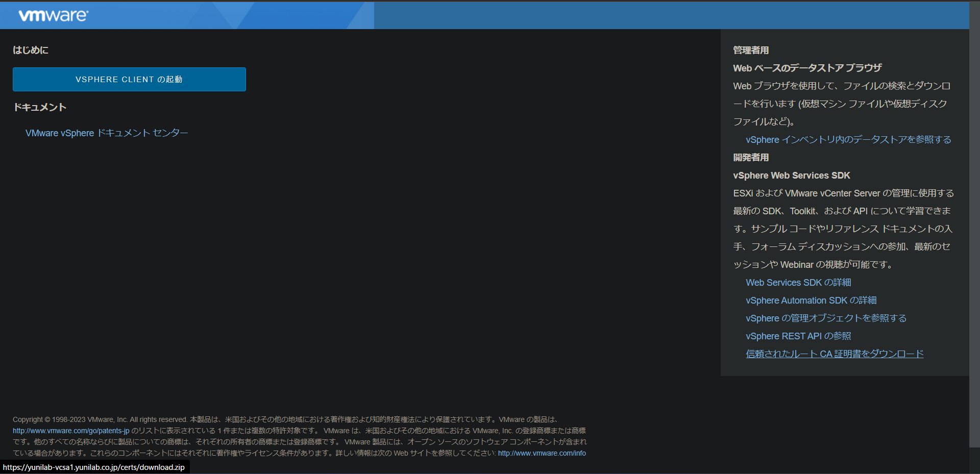Viewport: 980px width, 474px height.
Task: Open VMware vSphere ドキュメント センター link
Action: tap(107, 133)
